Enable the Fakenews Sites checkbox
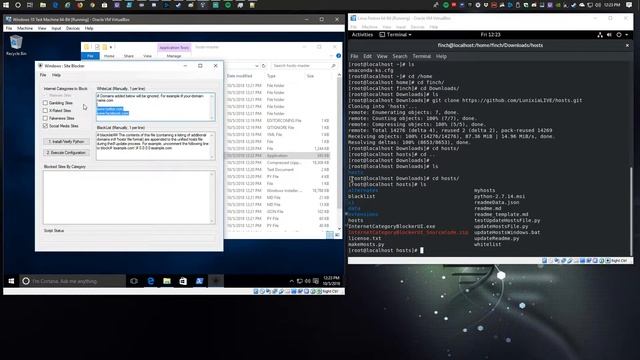This screenshot has width=640, height=360. tap(45, 118)
